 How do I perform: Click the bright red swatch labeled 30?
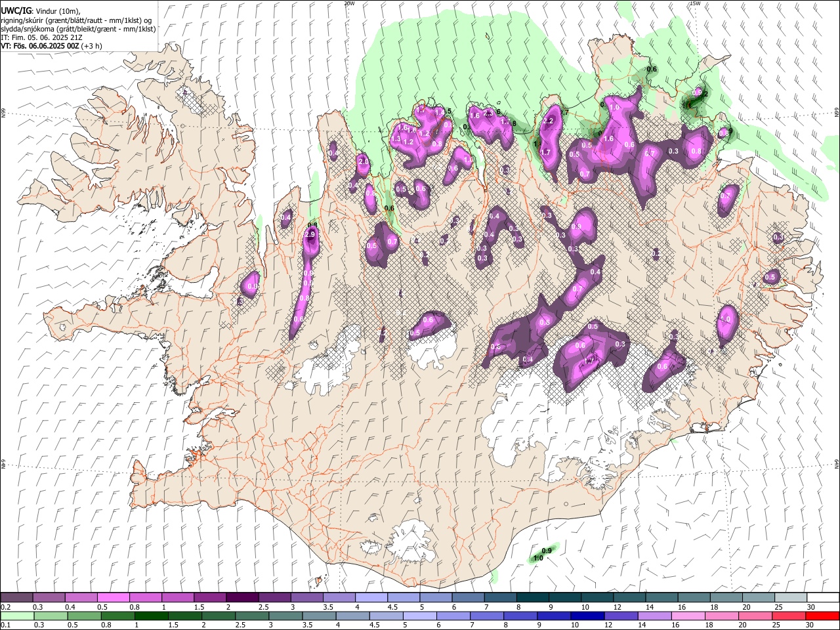point(823,616)
